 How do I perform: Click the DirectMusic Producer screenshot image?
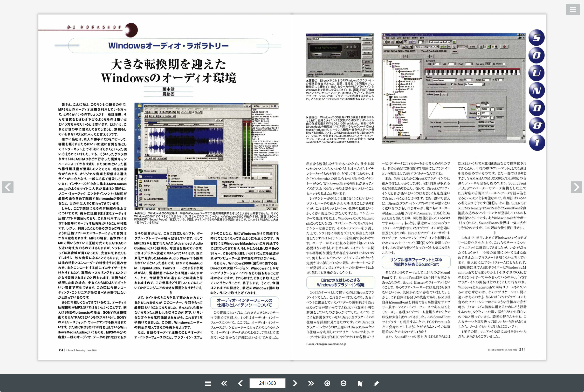point(454,88)
